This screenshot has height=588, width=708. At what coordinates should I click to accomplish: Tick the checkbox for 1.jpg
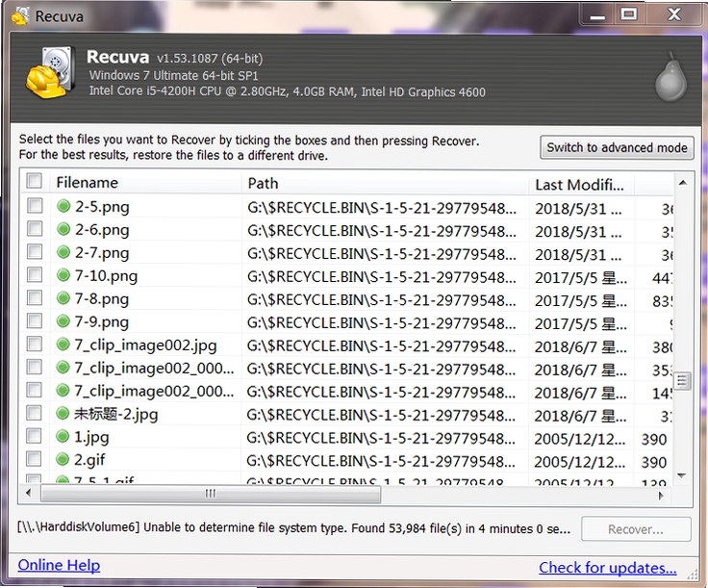(34, 436)
